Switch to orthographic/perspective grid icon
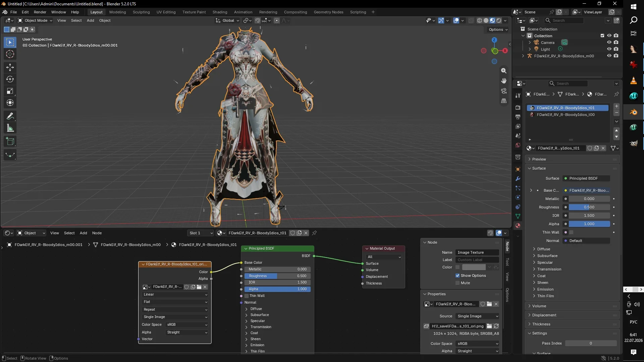The image size is (644, 362). [x=504, y=101]
